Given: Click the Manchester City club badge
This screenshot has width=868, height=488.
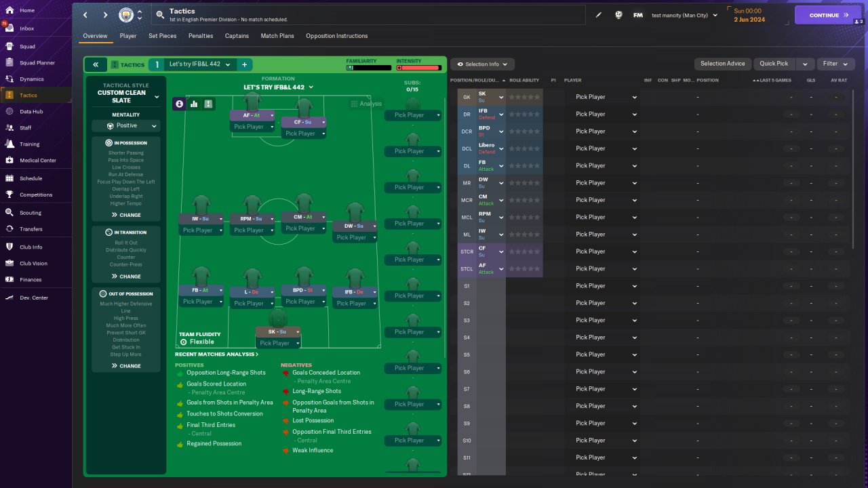Looking at the screenshot, I should point(126,15).
